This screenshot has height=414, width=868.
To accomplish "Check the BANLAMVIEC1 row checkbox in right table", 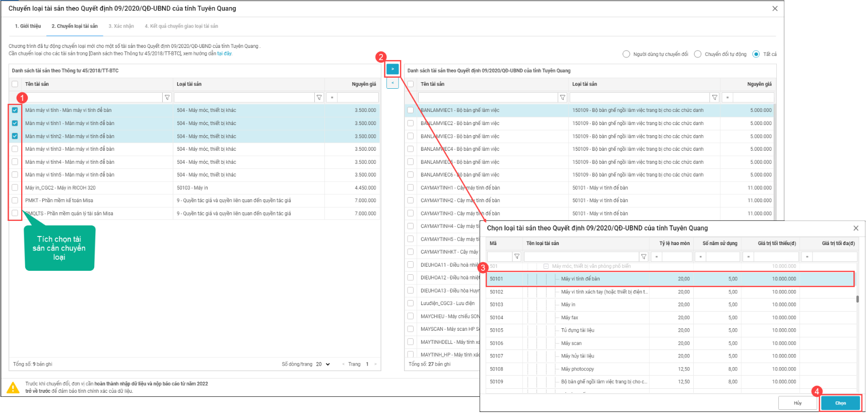I will tap(410, 110).
